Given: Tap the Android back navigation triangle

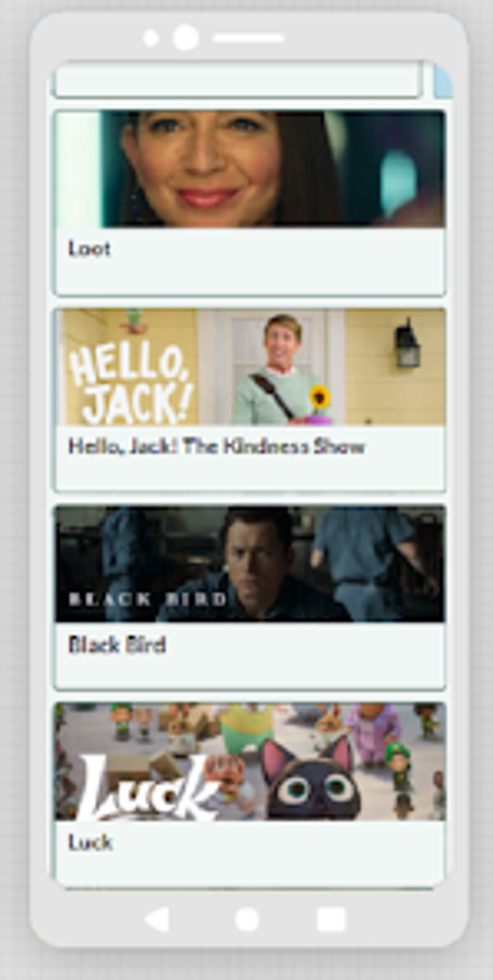Looking at the screenshot, I should coord(158,919).
